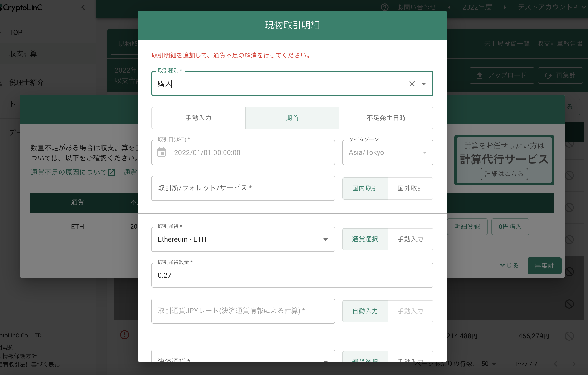This screenshot has height=375, width=588.
Task: Select 通貨選択 for 取引通貨
Action: pyautogui.click(x=365, y=239)
